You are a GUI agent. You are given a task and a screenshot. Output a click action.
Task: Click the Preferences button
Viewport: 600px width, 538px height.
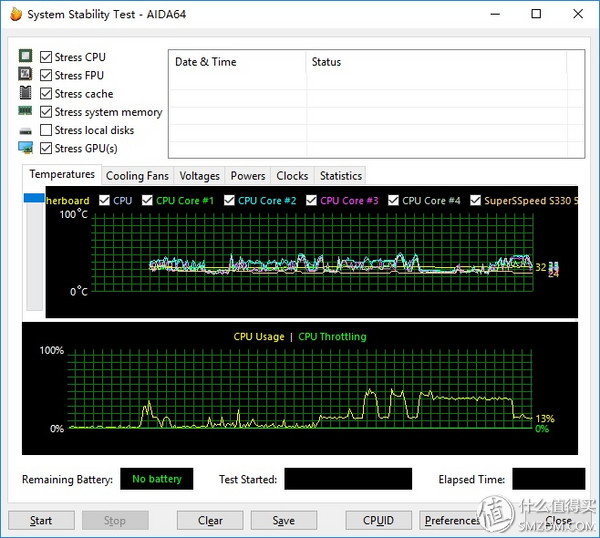coord(452,520)
